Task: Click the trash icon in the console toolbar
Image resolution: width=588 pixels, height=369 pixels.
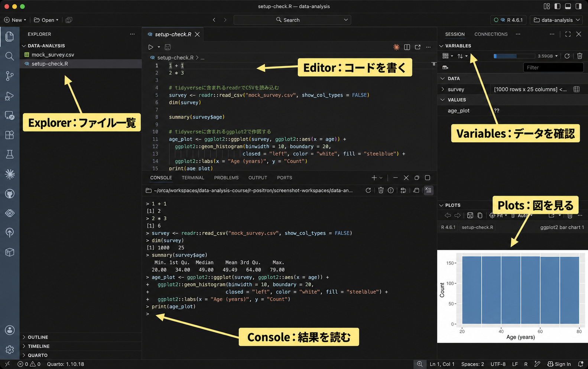Action: click(x=381, y=190)
